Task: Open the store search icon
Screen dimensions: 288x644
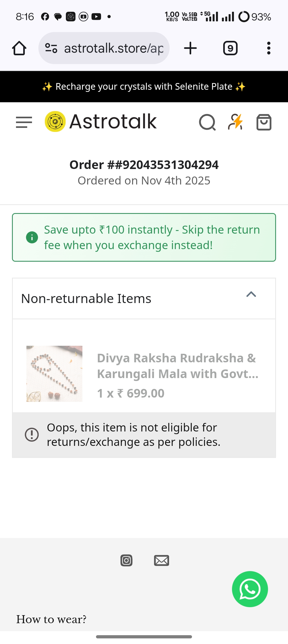Action: 207,122
